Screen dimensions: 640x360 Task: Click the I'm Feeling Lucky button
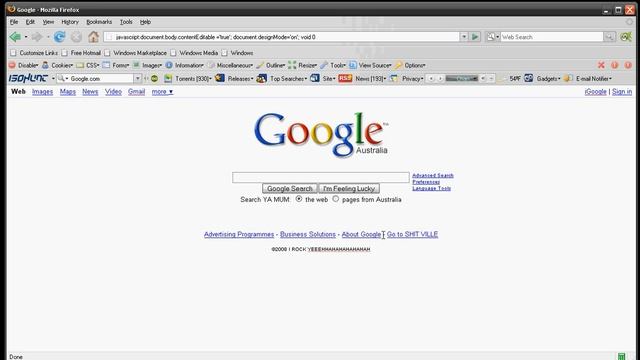pos(349,189)
